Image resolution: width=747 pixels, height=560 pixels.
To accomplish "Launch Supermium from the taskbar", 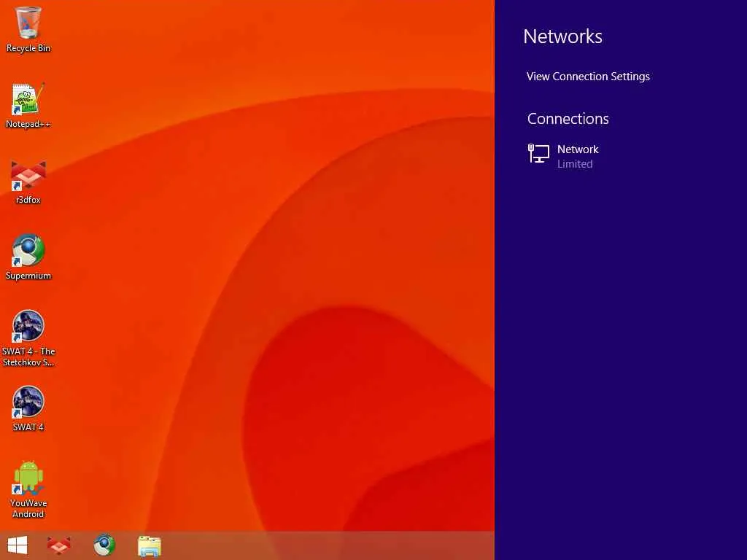I will coord(104,545).
